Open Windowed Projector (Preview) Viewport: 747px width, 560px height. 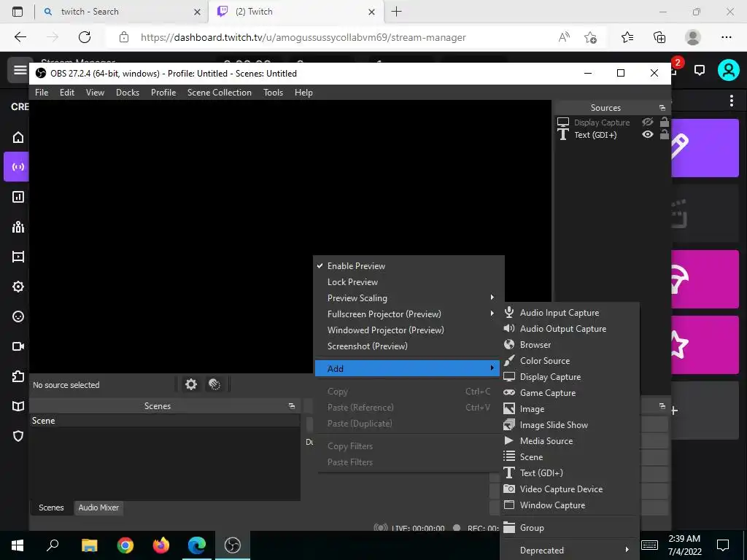[409, 330]
